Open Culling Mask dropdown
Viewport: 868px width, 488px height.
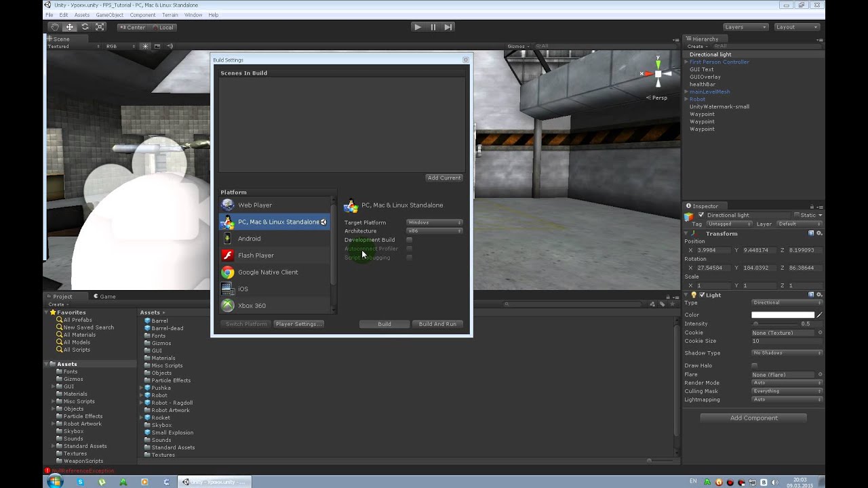click(x=787, y=391)
